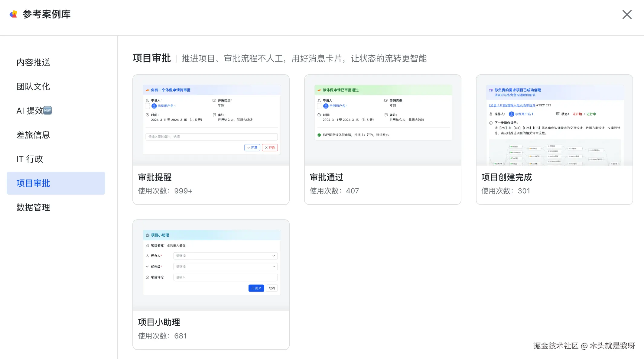Expand the 优先级 dropdown in 项目小助理
Image resolution: width=644 pixels, height=359 pixels.
225,267
